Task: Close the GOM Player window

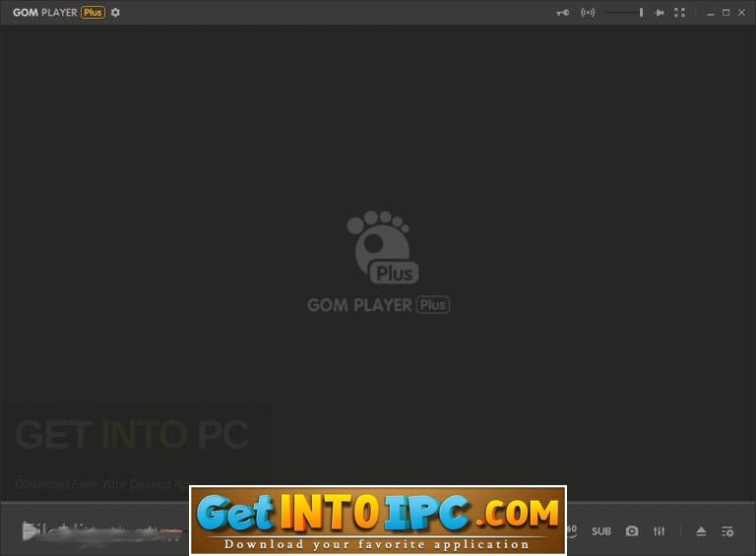Action: pyautogui.click(x=741, y=13)
